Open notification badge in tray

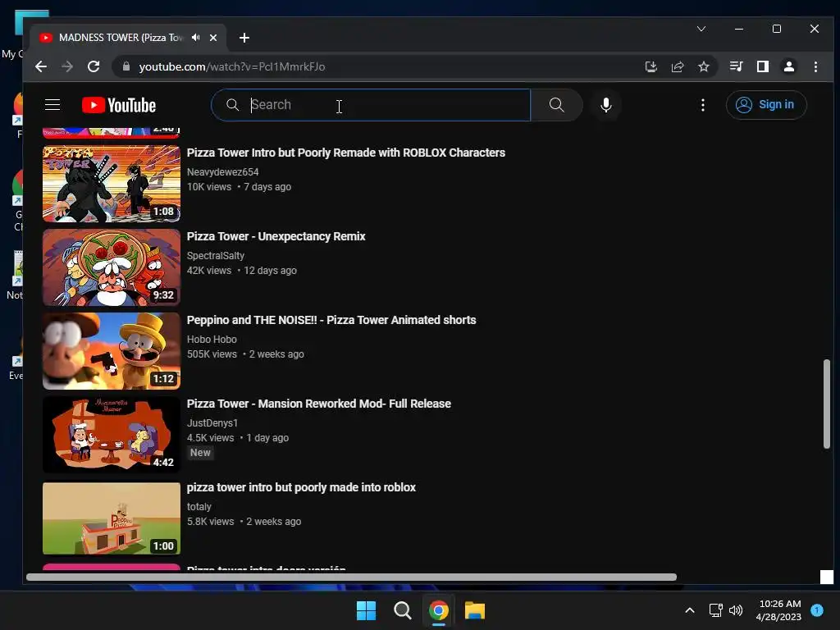point(817,610)
